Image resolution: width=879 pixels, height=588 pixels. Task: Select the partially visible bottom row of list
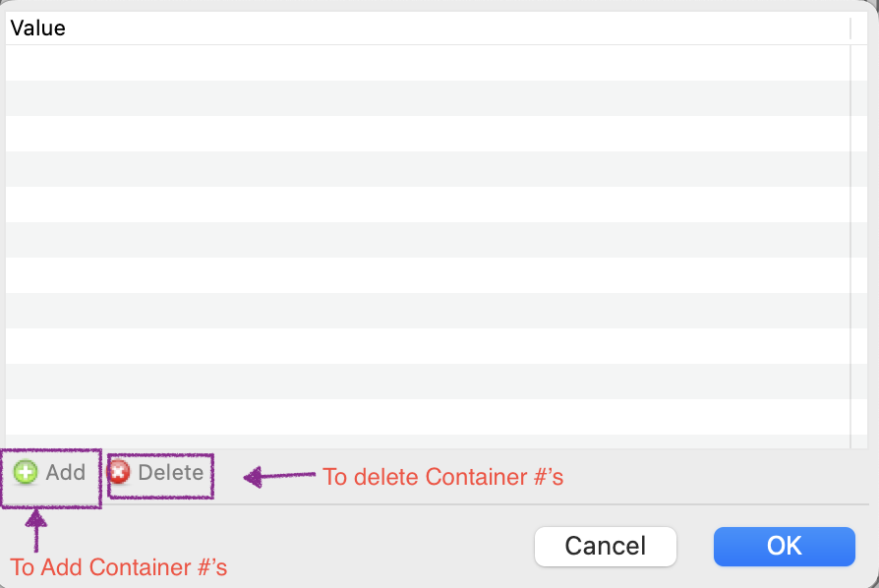pyautogui.click(x=428, y=441)
